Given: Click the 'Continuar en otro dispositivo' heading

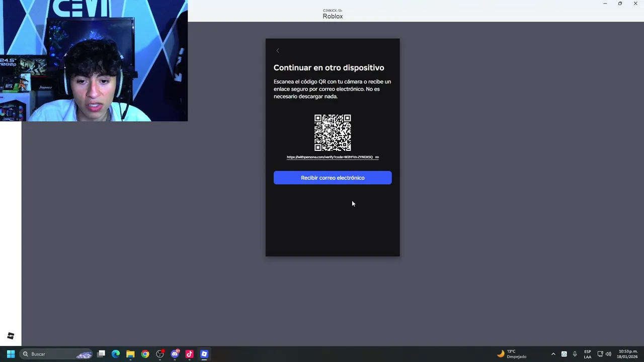Looking at the screenshot, I should 329,67.
